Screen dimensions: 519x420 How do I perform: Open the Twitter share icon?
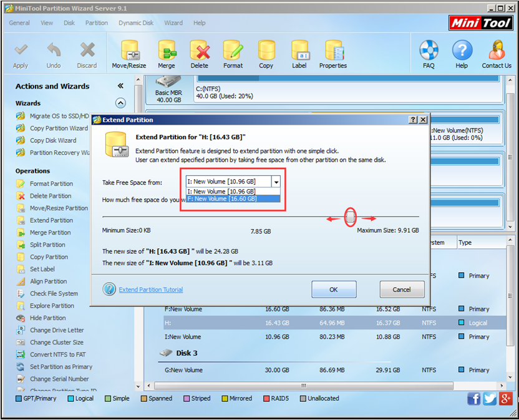(x=490, y=399)
